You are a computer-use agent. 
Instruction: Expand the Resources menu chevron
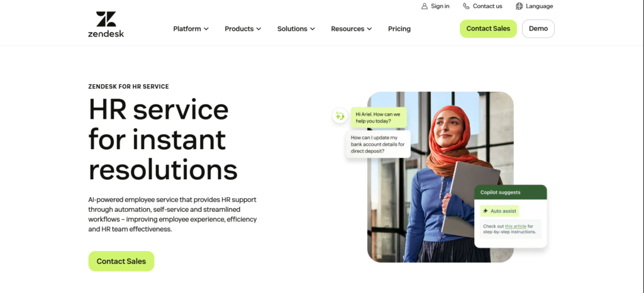pyautogui.click(x=370, y=29)
